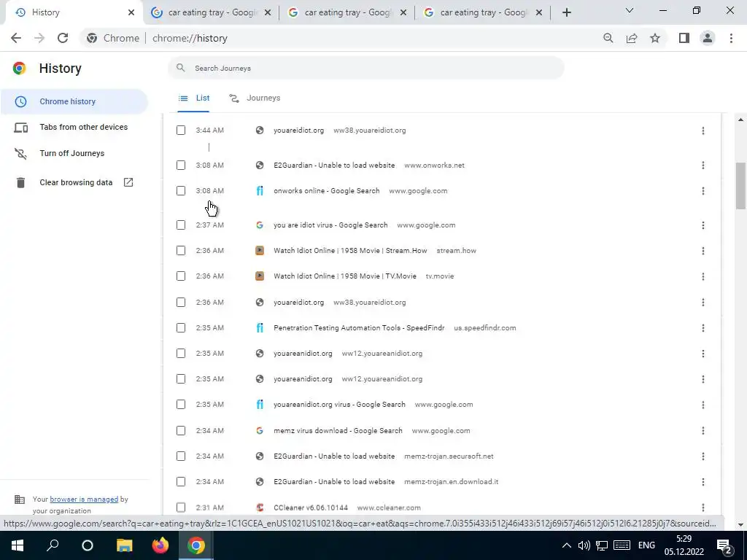Focus the Search Journeys field

click(366, 68)
